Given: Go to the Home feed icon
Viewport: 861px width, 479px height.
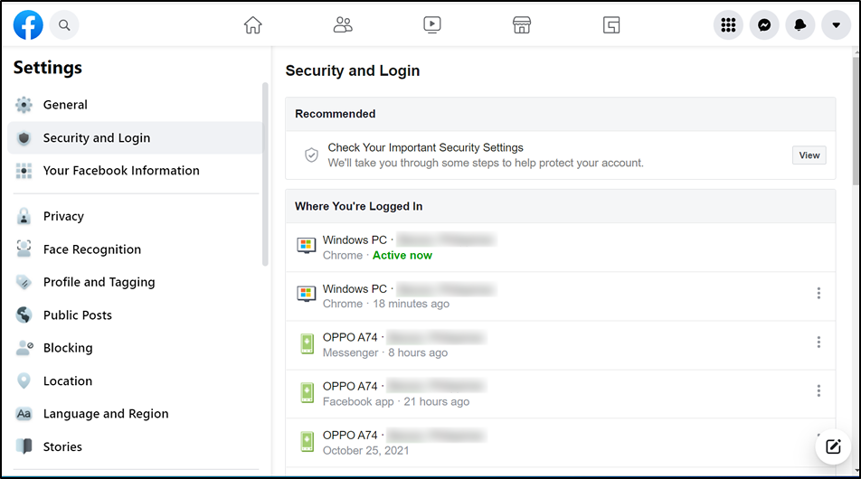Looking at the screenshot, I should pos(253,25).
